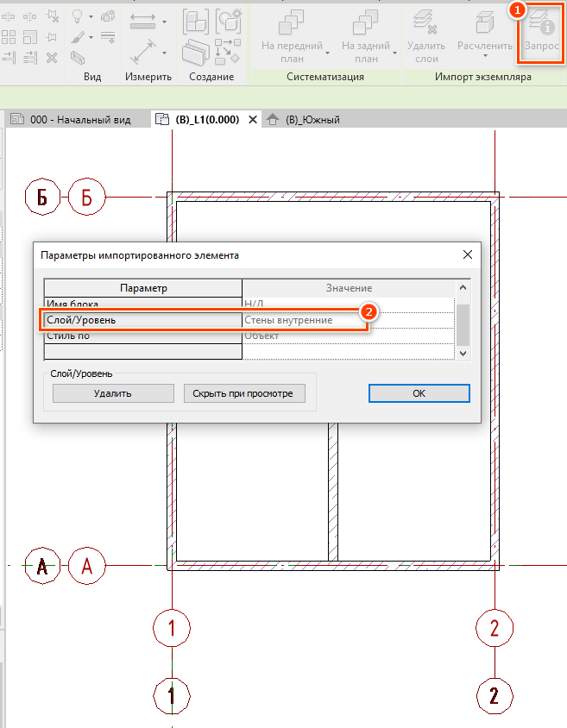The image size is (567, 728).
Task: Close the (В)_L1(0.000) view tab
Action: click(253, 120)
